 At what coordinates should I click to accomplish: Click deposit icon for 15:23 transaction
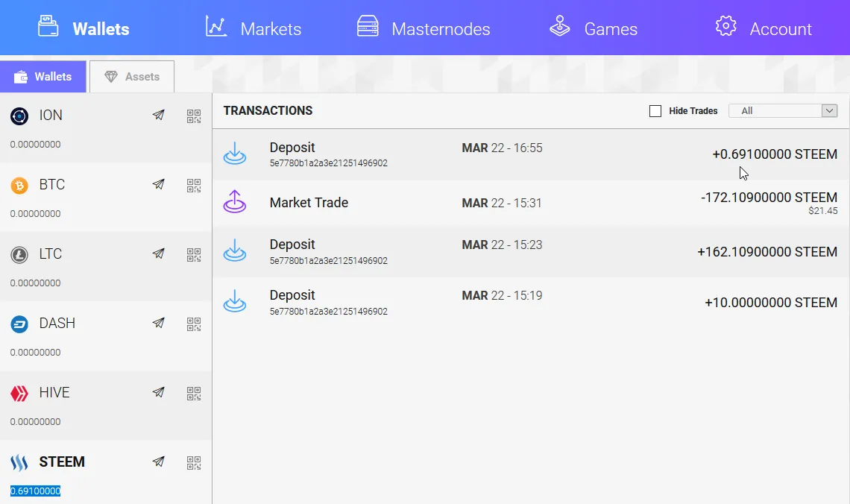point(235,251)
